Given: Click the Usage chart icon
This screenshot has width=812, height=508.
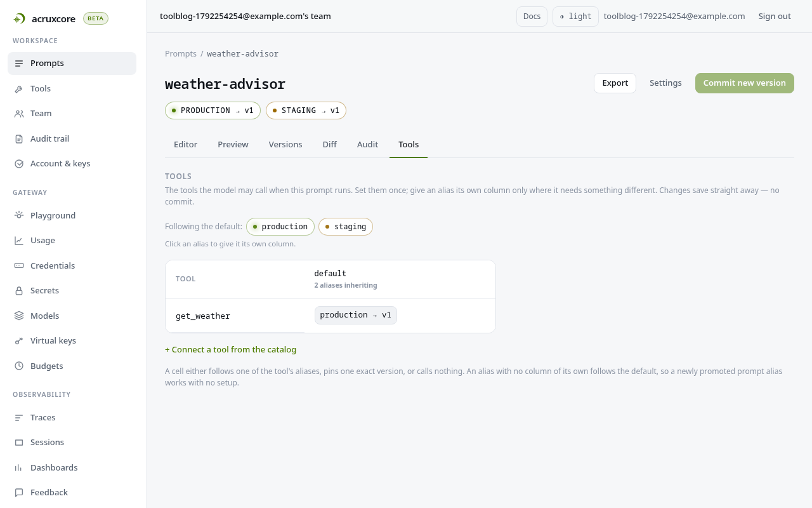Looking at the screenshot, I should coord(19,241).
